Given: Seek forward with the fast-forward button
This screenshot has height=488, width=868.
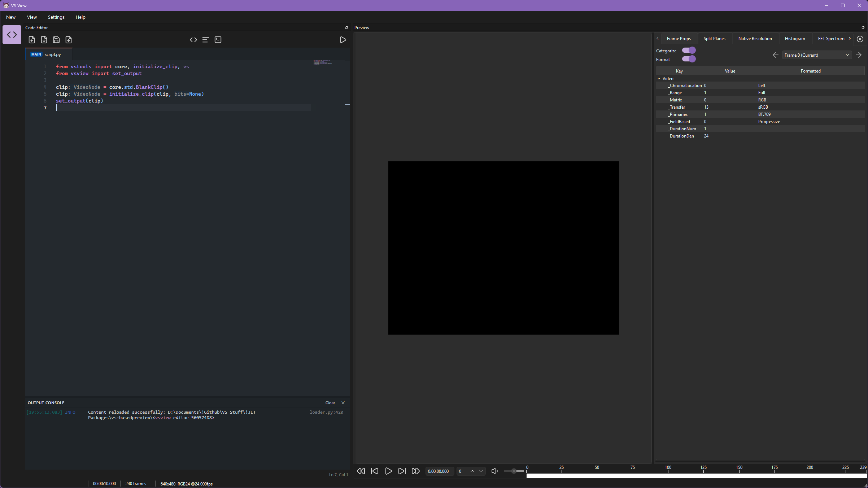Looking at the screenshot, I should point(415,471).
